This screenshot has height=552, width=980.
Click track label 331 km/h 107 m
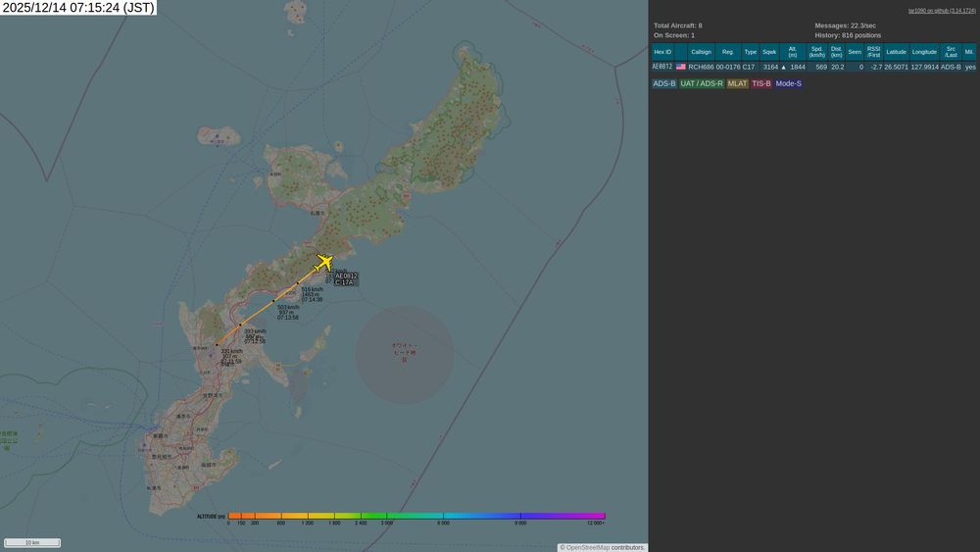230,356
